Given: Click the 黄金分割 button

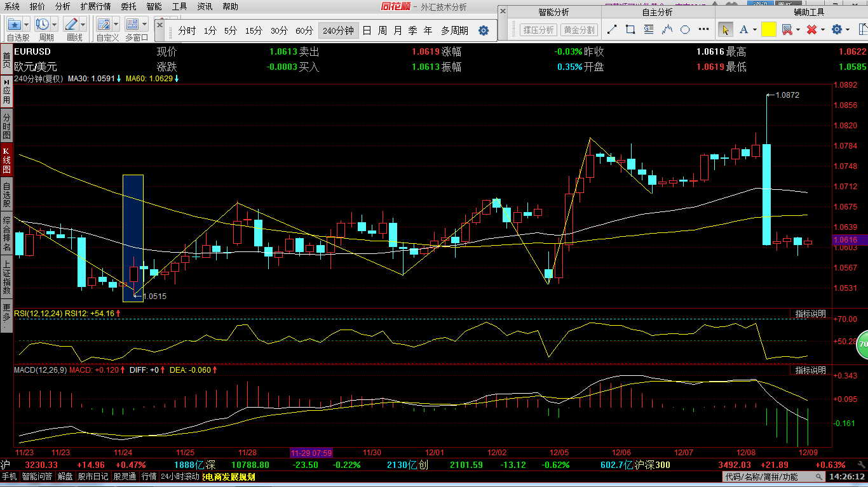Looking at the screenshot, I should (x=580, y=30).
